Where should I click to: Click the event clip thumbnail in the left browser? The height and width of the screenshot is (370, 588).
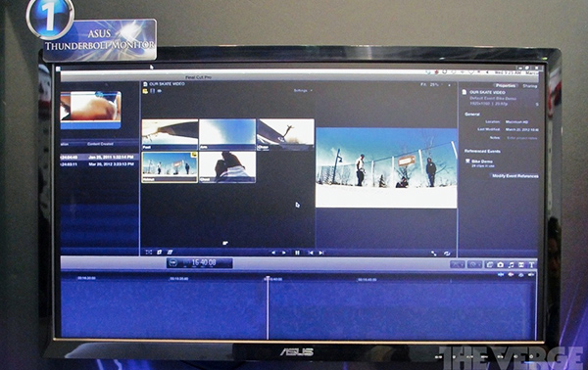[x=90, y=110]
